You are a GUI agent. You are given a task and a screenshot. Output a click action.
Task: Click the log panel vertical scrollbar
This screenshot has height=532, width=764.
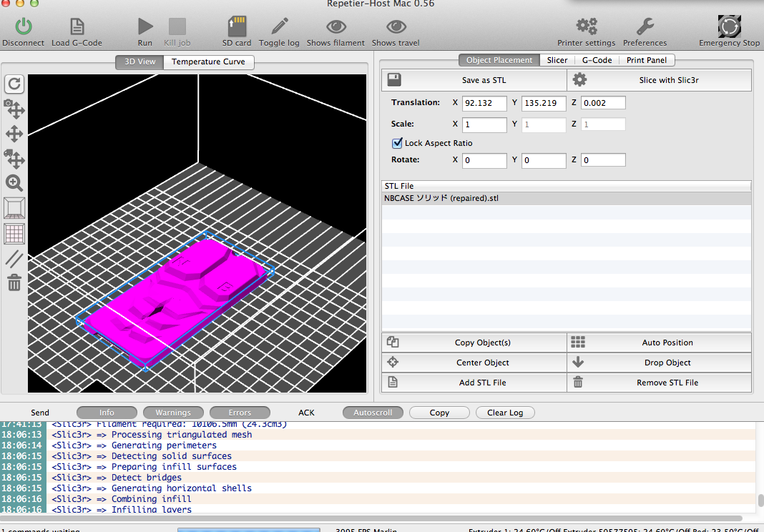pyautogui.click(x=760, y=500)
